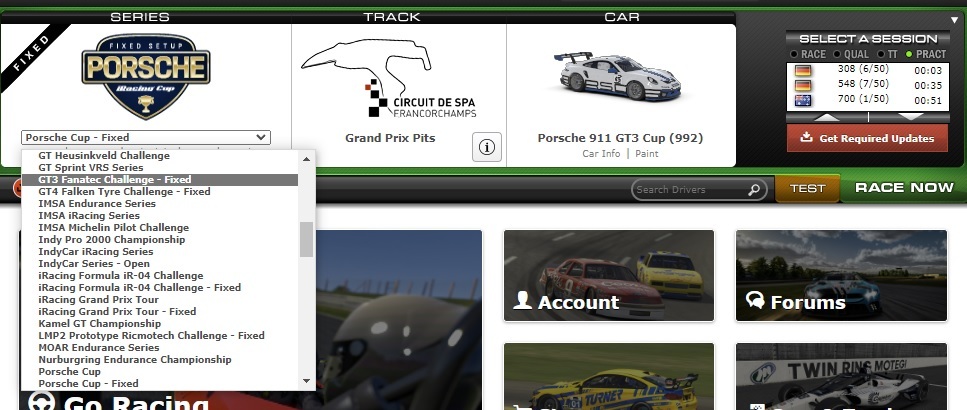
Task: Select session 700 (1/50) row
Action: 868,100
